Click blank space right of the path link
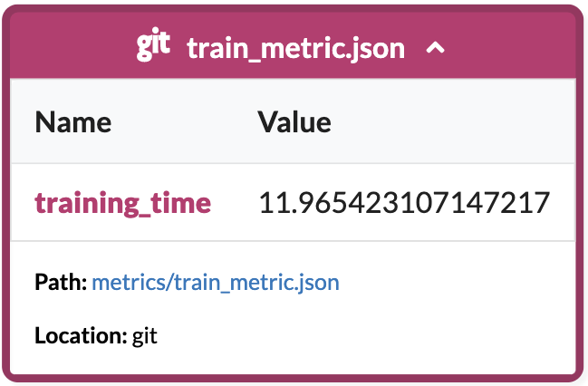The image size is (588, 386). tap(453, 283)
